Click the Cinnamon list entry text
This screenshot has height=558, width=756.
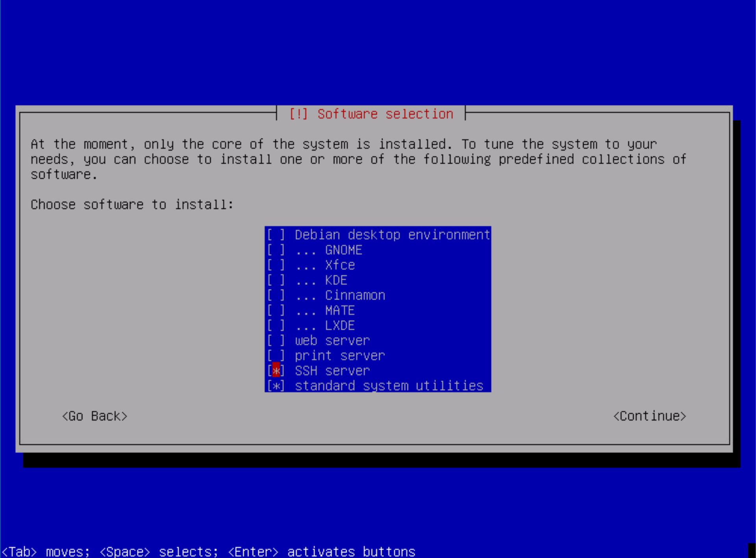pyautogui.click(x=355, y=295)
